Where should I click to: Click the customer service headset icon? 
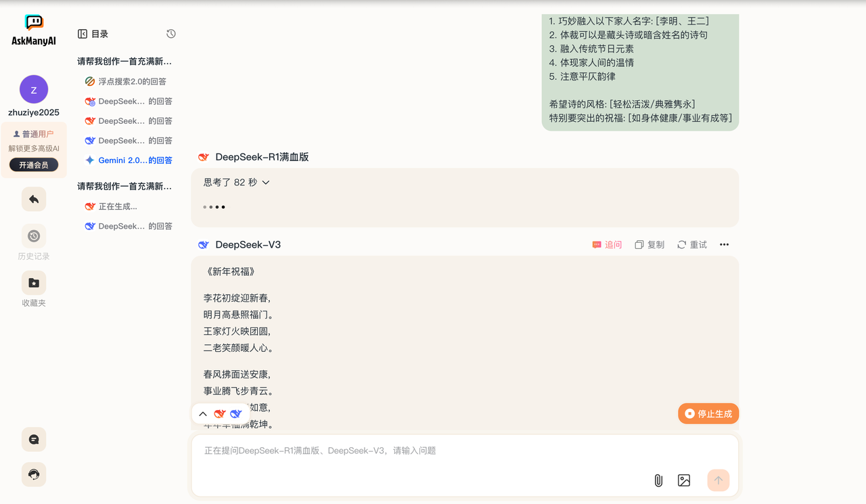pos(34,475)
